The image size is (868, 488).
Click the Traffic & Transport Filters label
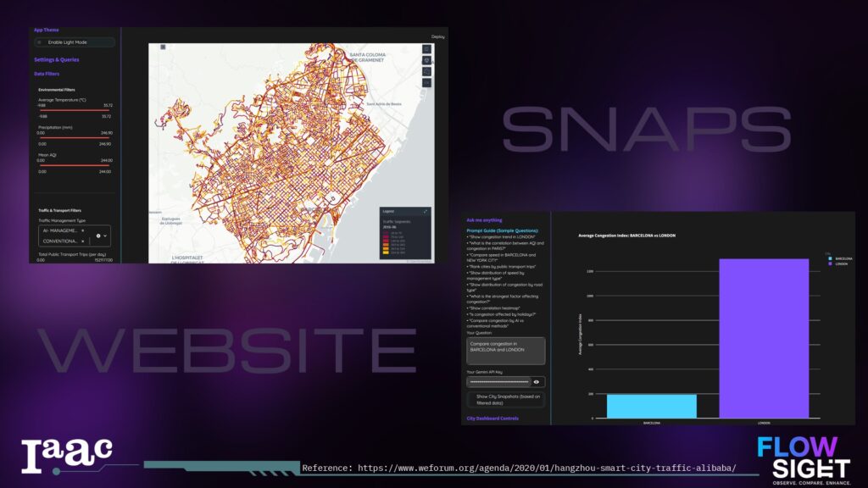[x=60, y=210]
